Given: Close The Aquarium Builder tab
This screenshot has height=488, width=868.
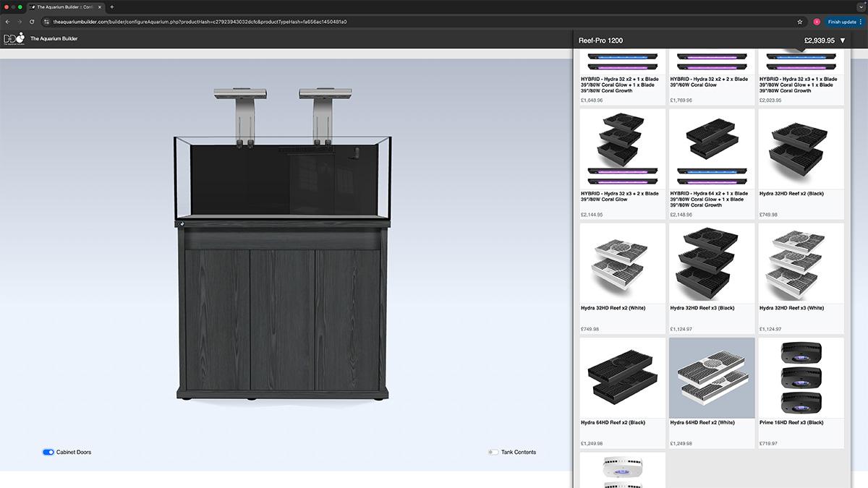Looking at the screenshot, I should tap(101, 7).
